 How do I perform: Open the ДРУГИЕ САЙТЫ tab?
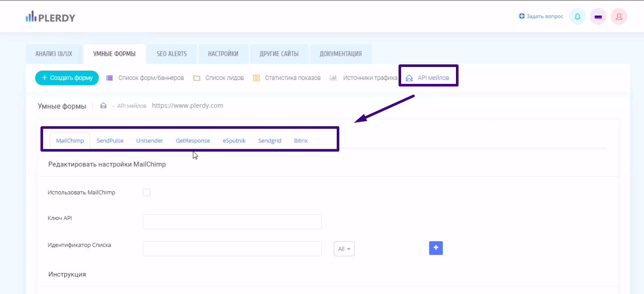point(279,54)
